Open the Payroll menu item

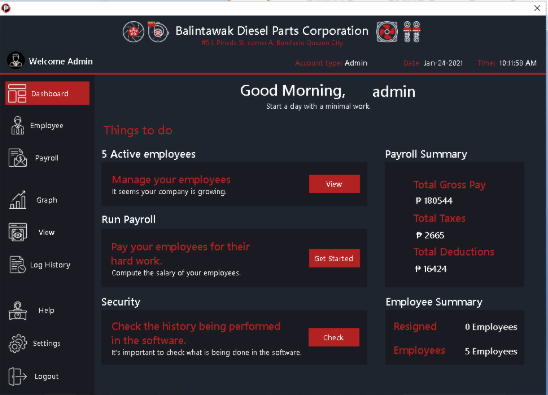[47, 158]
